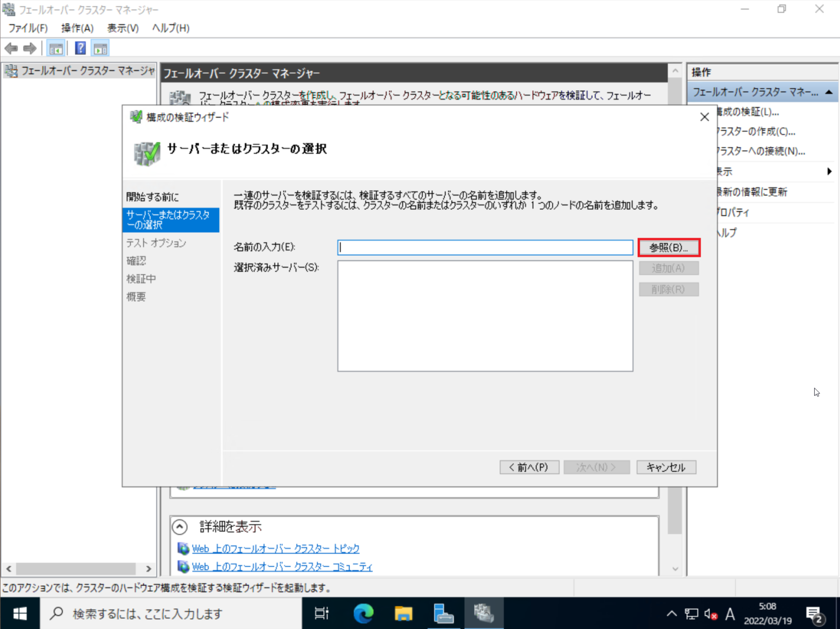Viewport: 840px width, 629px height.
Task: Collapse the 詳細を表示 section chevron
Action: [x=180, y=526]
